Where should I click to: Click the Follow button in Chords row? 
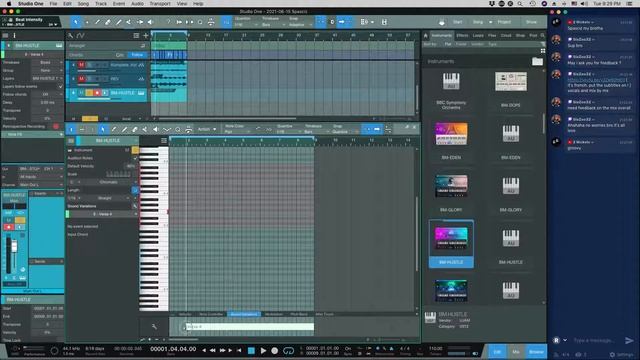point(137,55)
